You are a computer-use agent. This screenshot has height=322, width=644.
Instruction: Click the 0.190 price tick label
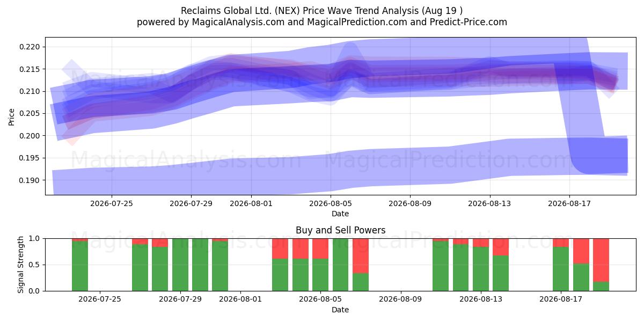(31, 180)
